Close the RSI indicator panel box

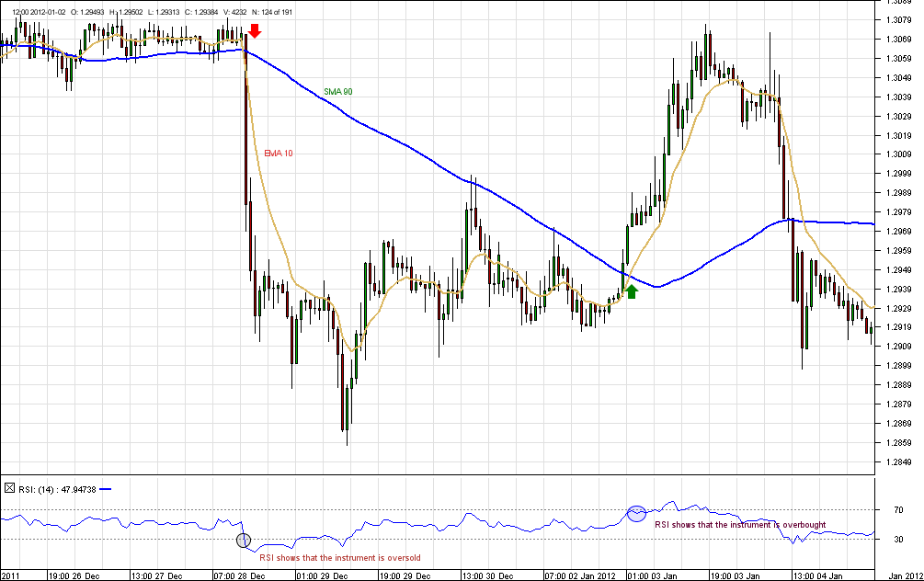coord(9,488)
